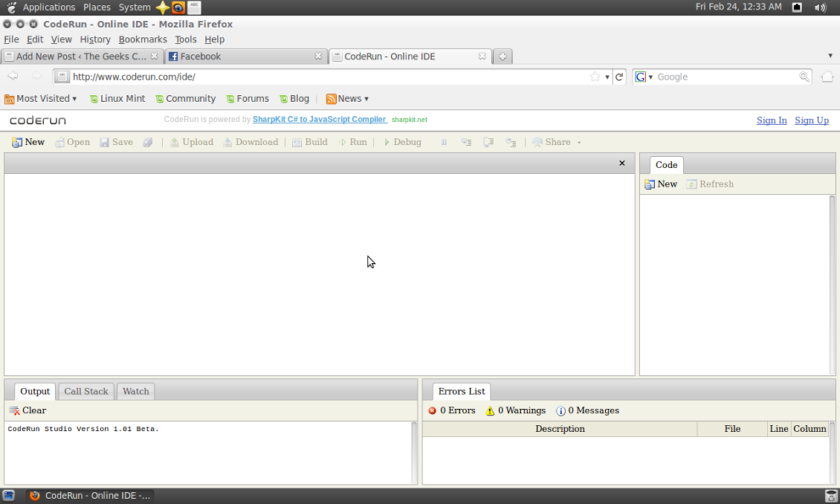Toggle the Messages filter in Errors List
Viewport: 840px width, 504px height.
(588, 411)
